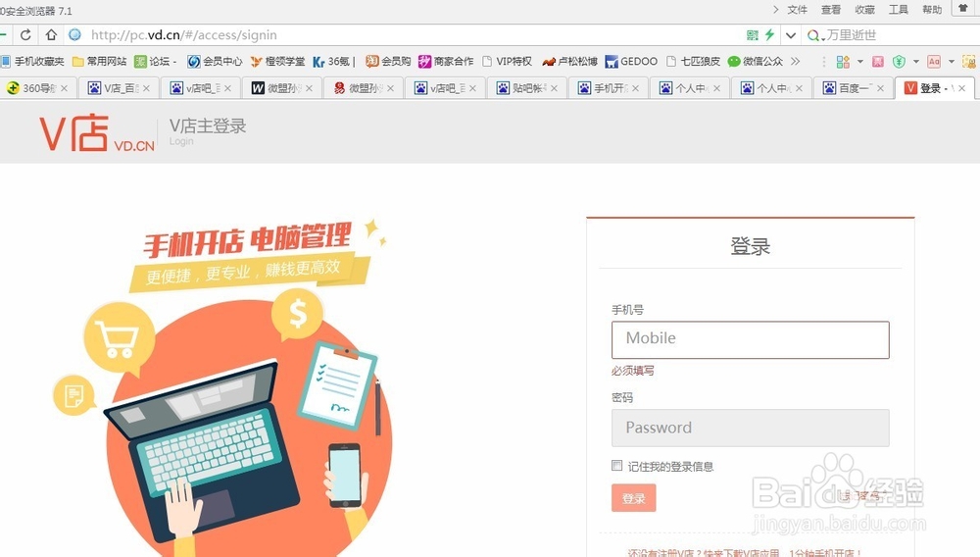Open the 工具 menu
The image size is (980, 557).
899,10
